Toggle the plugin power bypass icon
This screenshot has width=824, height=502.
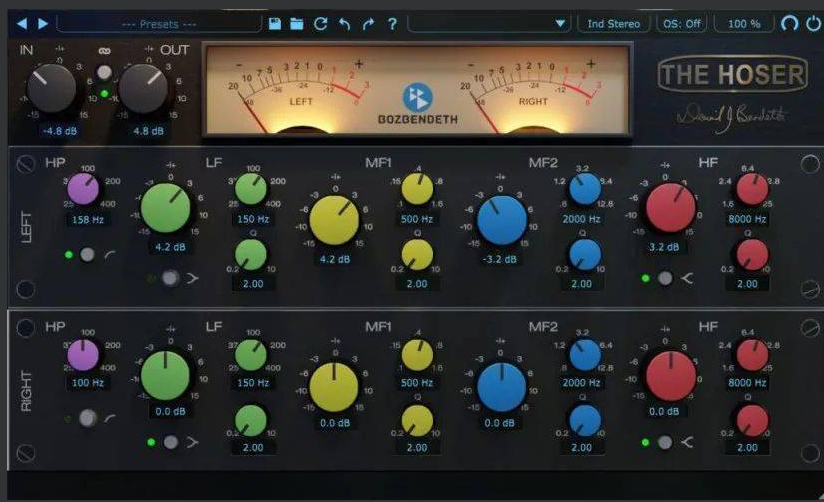tap(813, 24)
